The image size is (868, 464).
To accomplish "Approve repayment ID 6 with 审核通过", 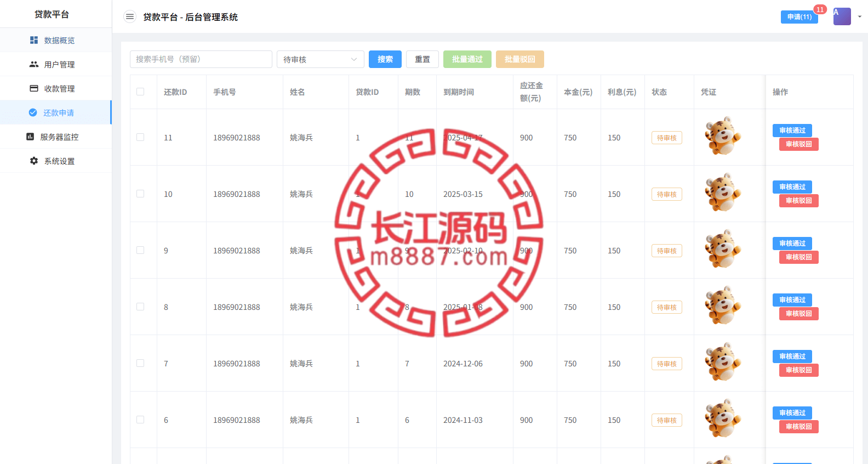I will click(792, 413).
